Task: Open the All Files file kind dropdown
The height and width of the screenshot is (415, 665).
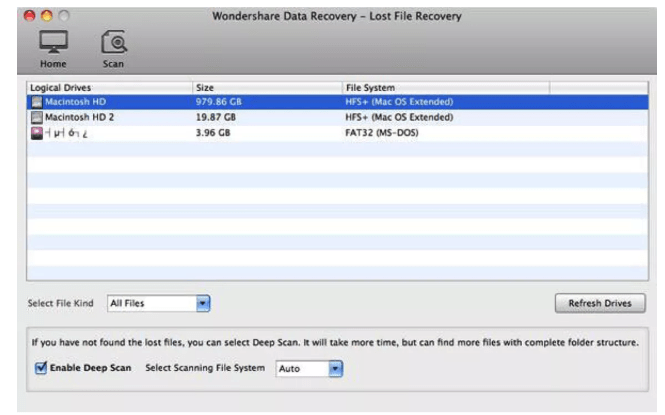Action: [x=159, y=304]
